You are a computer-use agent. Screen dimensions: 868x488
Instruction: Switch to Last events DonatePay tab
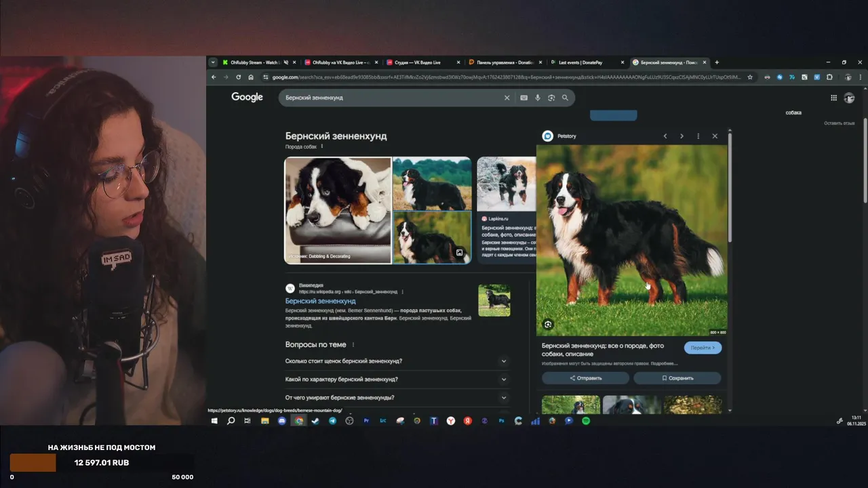[587, 62]
